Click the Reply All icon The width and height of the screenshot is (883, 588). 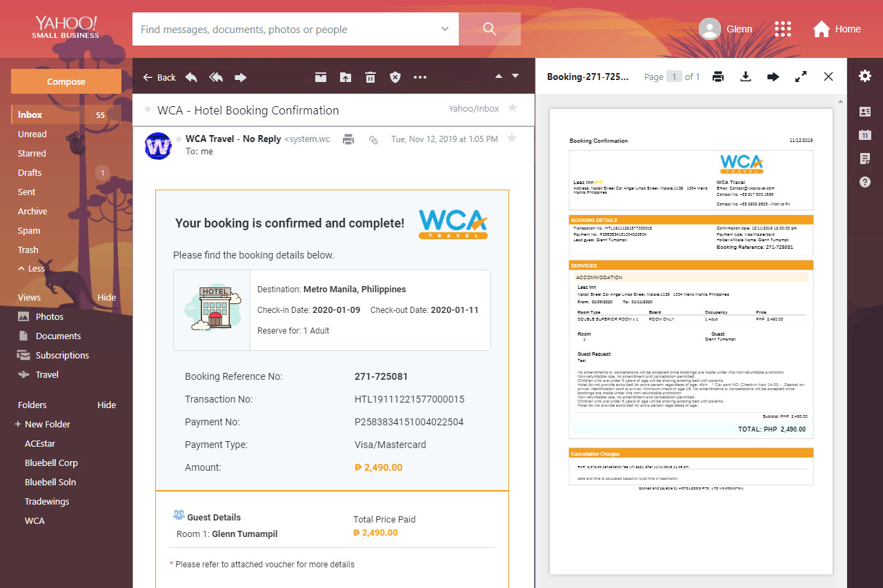coord(216,77)
